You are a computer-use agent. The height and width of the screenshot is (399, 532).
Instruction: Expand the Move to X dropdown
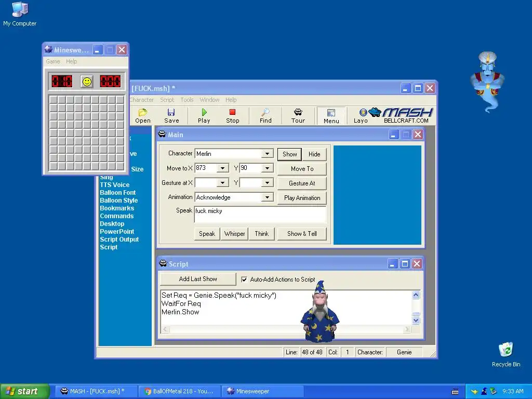[222, 168]
